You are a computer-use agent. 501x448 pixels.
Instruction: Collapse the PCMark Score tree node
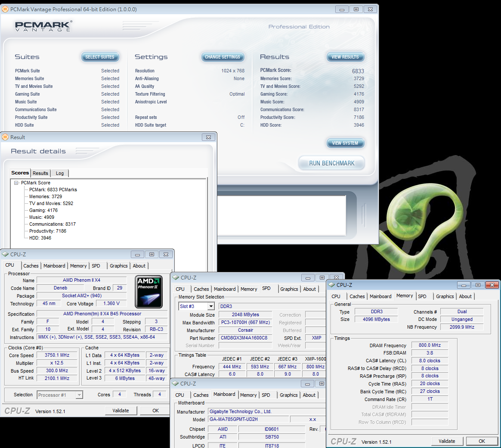[x=16, y=183]
